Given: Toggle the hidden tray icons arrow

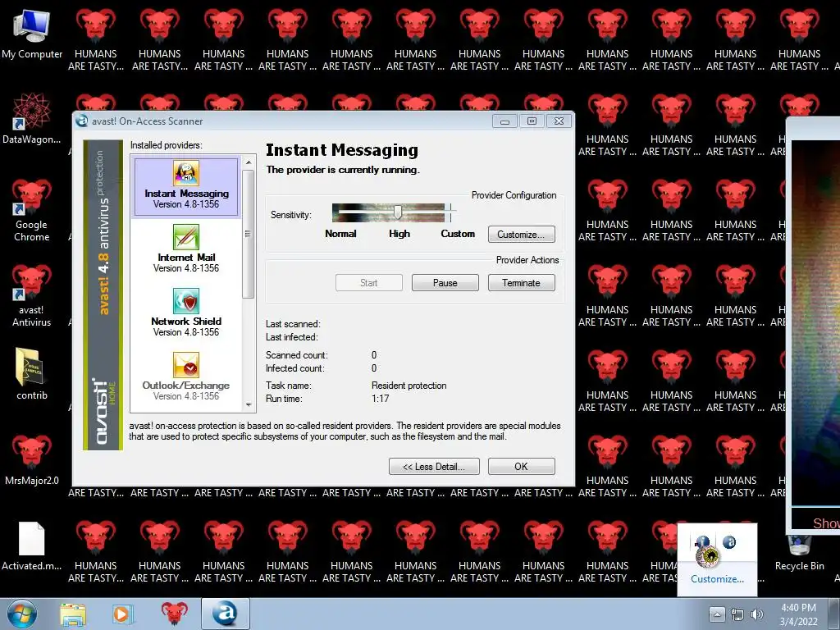Looking at the screenshot, I should click(x=717, y=614).
